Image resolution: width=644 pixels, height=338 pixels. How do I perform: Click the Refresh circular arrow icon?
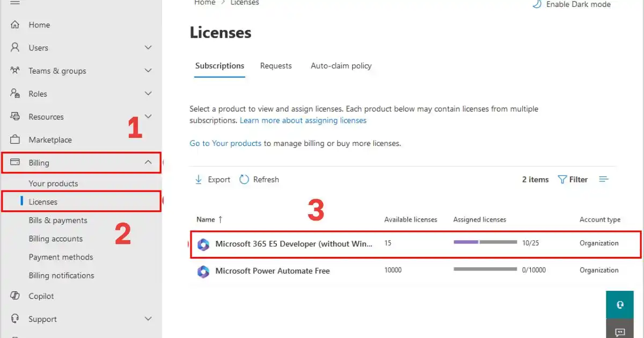tap(244, 180)
